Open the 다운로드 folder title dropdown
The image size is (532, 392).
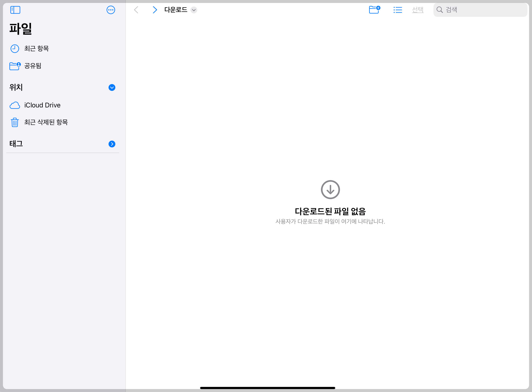[x=194, y=10]
